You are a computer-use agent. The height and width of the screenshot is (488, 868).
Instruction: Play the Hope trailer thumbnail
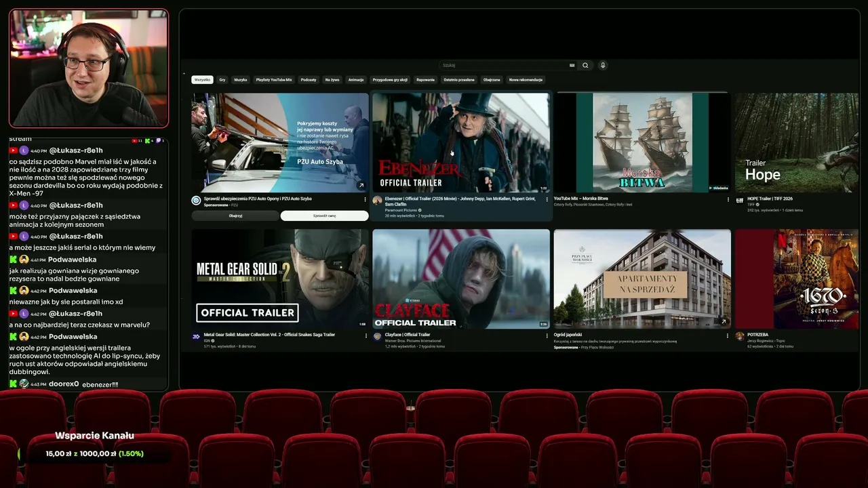(x=797, y=142)
